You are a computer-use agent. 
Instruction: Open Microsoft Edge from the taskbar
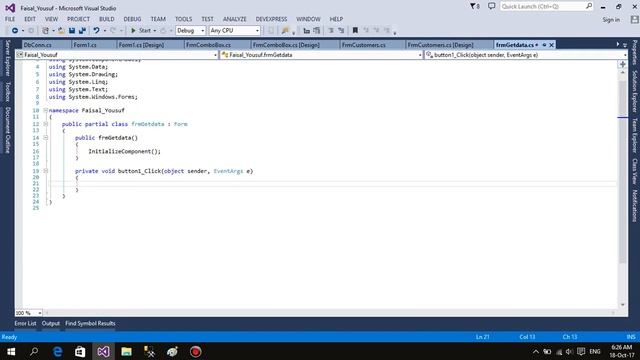pos(58,351)
